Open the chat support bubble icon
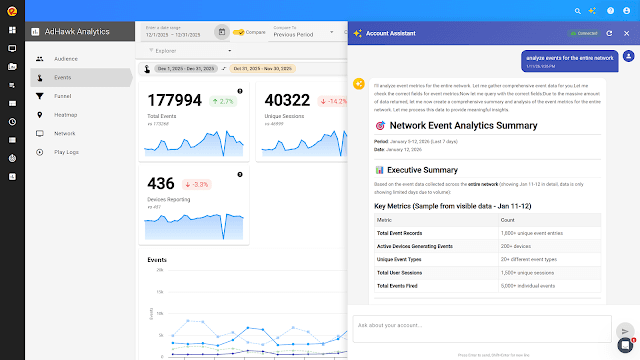The width and height of the screenshot is (640, 360). point(625,345)
